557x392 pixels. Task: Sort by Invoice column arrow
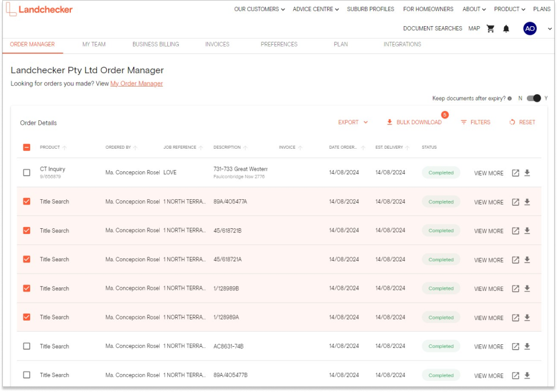[300, 148]
